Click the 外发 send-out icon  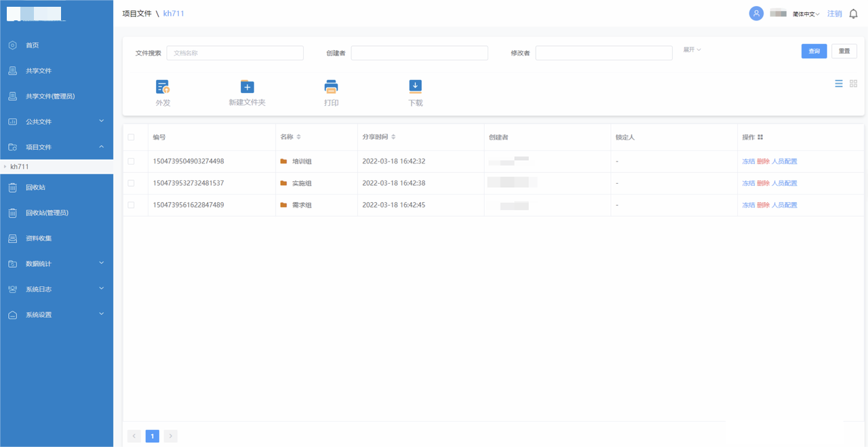point(163,86)
